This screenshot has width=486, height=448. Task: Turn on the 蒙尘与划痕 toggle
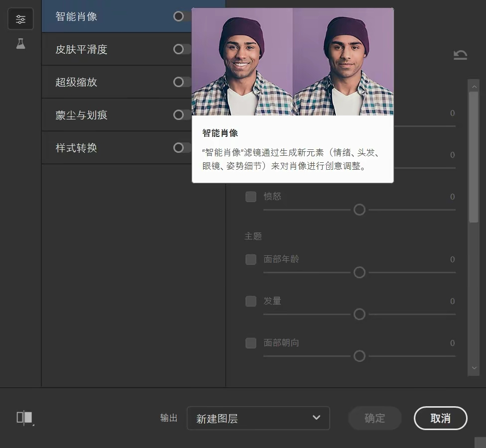[182, 115]
